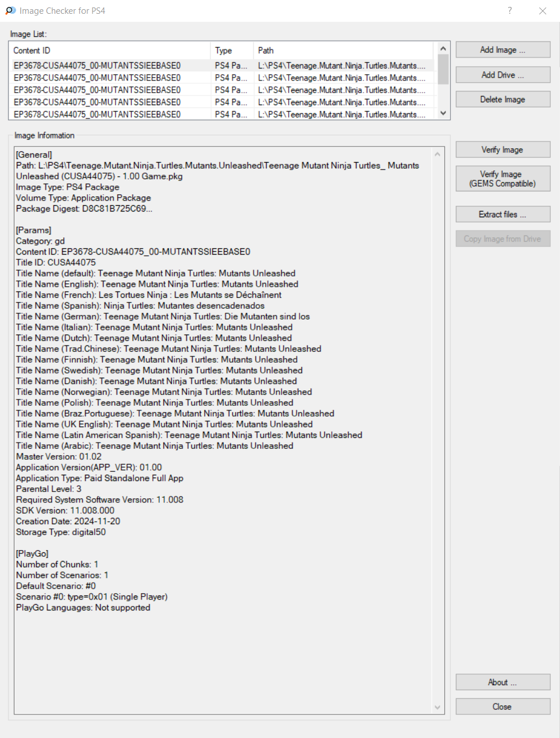Screen dimensions: 560x738
Task: Click the 'Content ID: EP3678-CUSA44075' info line
Action: click(133, 252)
